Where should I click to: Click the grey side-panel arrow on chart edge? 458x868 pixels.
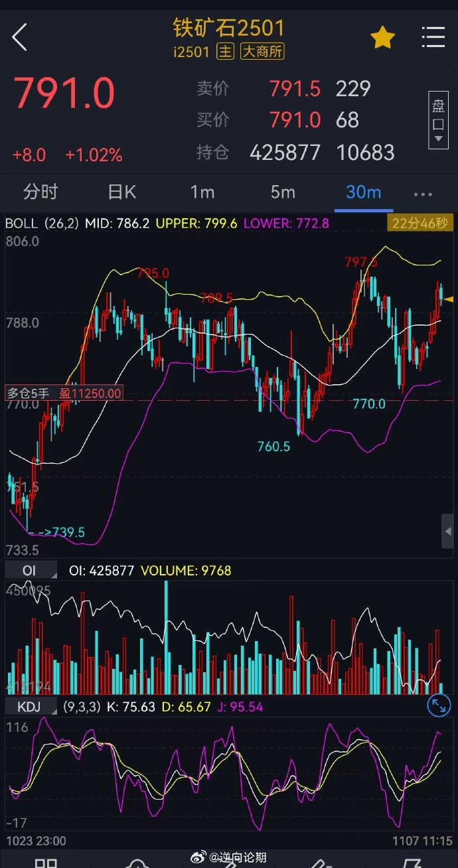tap(448, 531)
